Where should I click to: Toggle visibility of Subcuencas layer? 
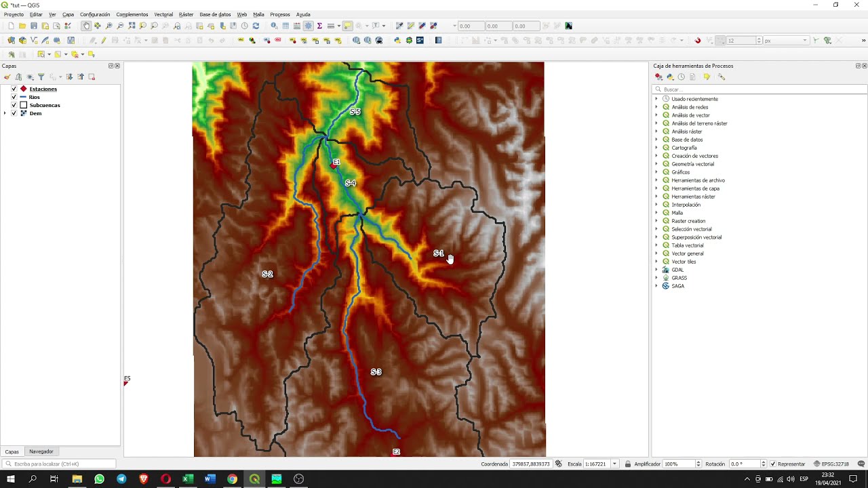[14, 105]
